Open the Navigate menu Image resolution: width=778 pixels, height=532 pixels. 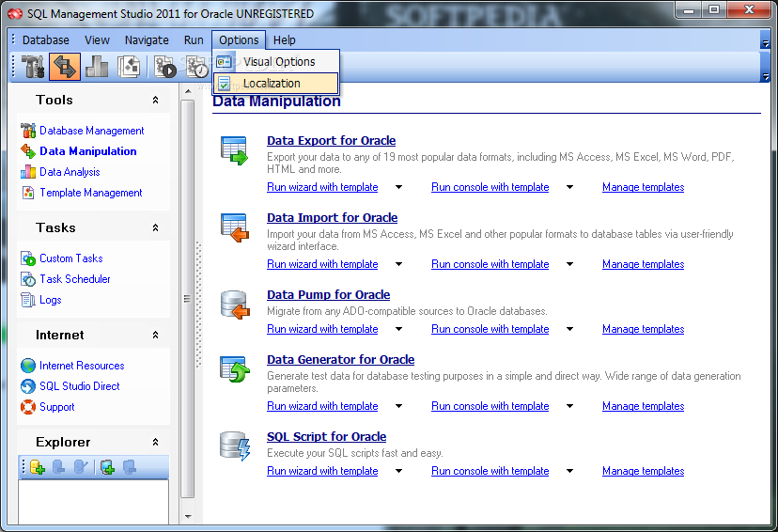click(x=147, y=40)
